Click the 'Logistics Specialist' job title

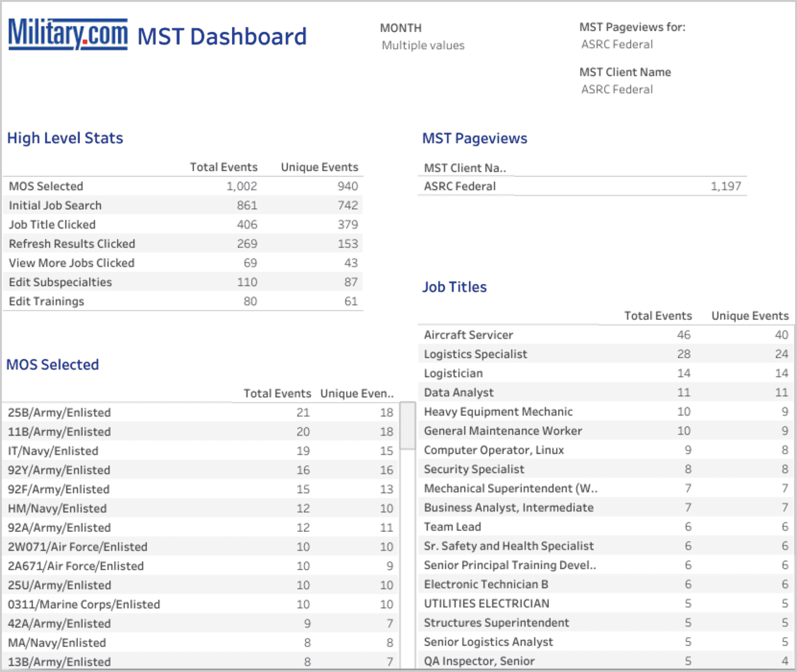pos(475,354)
